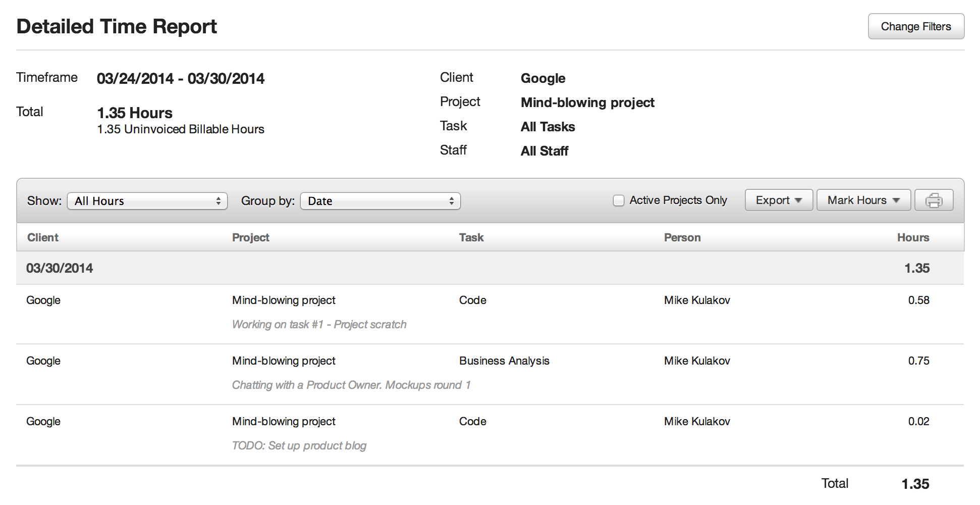Click '1.35 Uninvoiced Billable Hours' text
The height and width of the screenshot is (505, 980).
tap(181, 129)
